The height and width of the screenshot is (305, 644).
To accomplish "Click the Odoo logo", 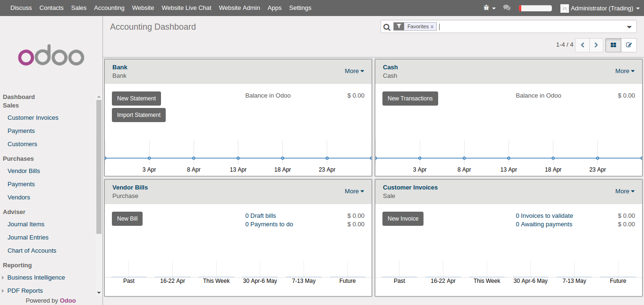I will [x=51, y=57].
